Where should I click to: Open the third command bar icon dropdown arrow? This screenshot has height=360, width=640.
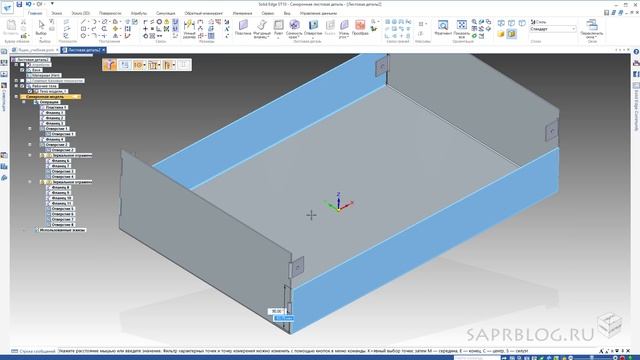click(144, 65)
